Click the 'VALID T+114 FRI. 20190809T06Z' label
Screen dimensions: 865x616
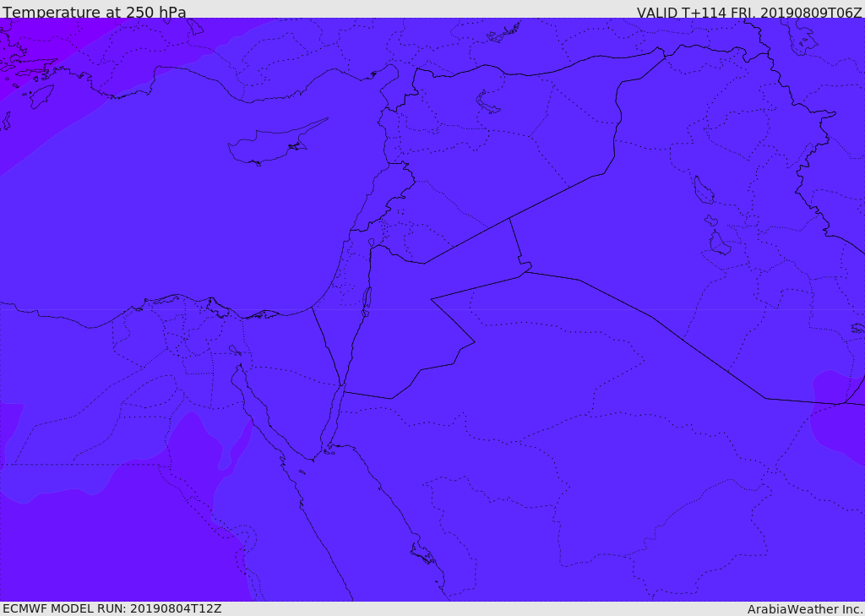[748, 12]
